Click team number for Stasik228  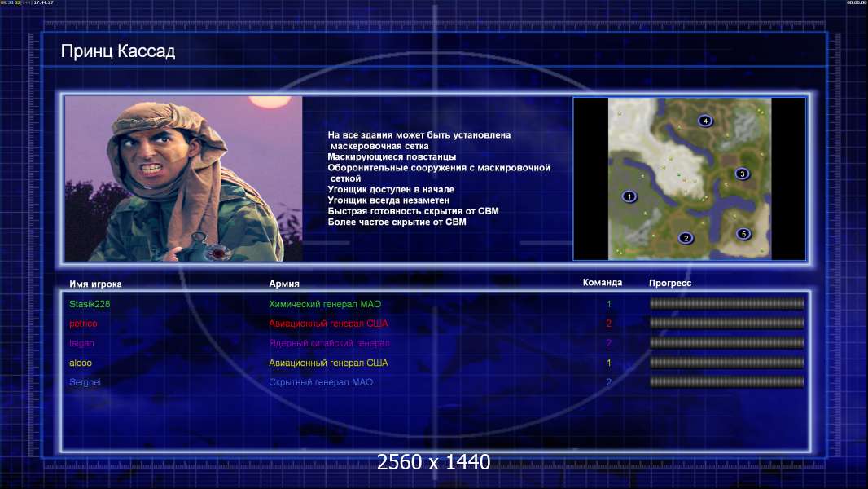click(609, 304)
